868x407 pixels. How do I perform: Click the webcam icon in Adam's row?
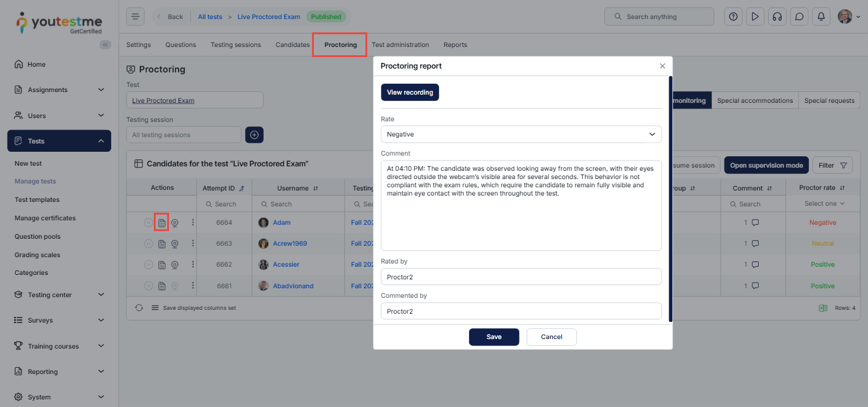coord(175,223)
